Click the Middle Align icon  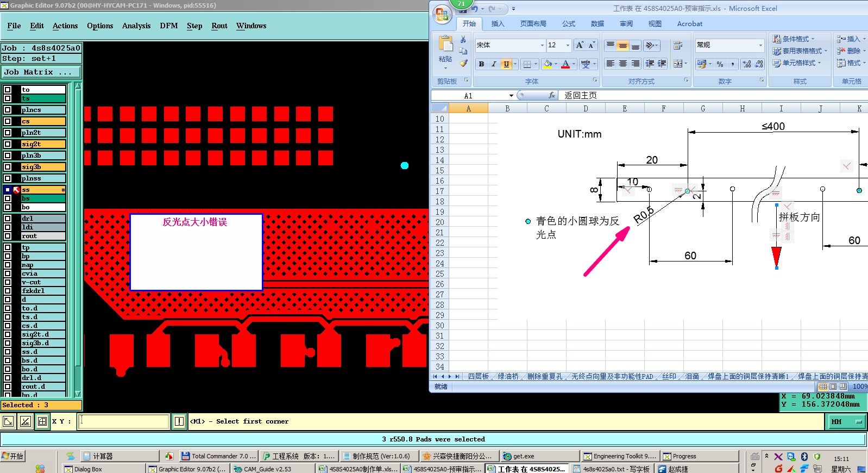click(623, 46)
